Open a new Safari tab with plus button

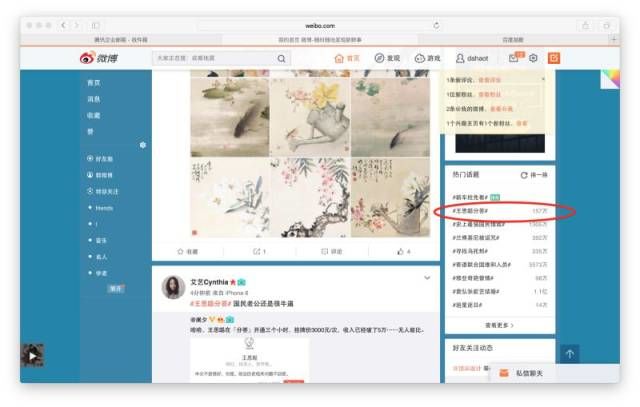click(x=613, y=39)
